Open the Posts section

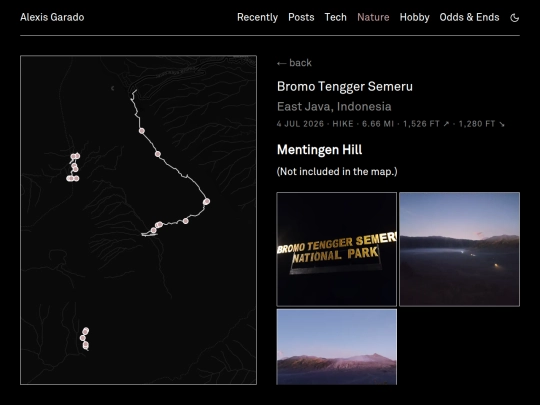301,17
